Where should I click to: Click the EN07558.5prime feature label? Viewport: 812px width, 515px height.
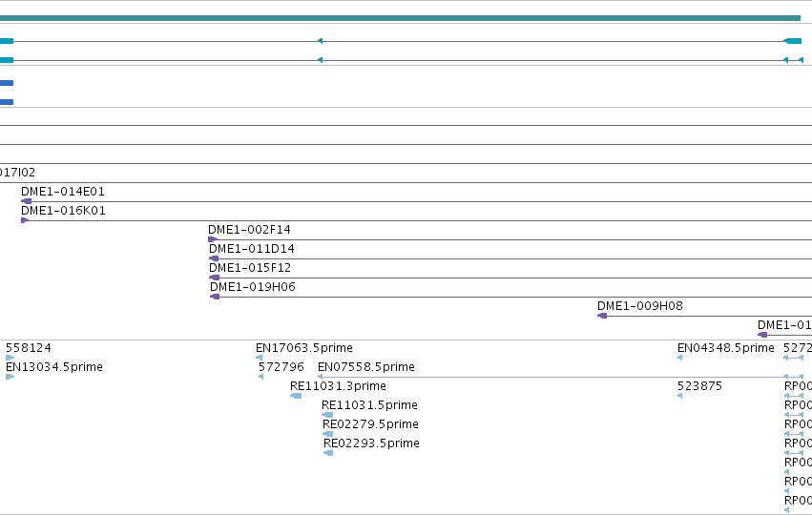pyautogui.click(x=366, y=367)
